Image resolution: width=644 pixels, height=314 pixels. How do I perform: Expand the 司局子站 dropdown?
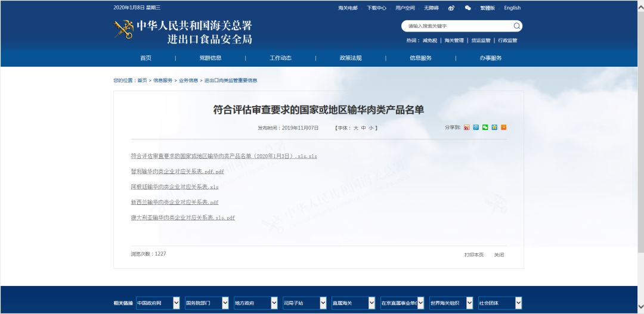[304, 303]
